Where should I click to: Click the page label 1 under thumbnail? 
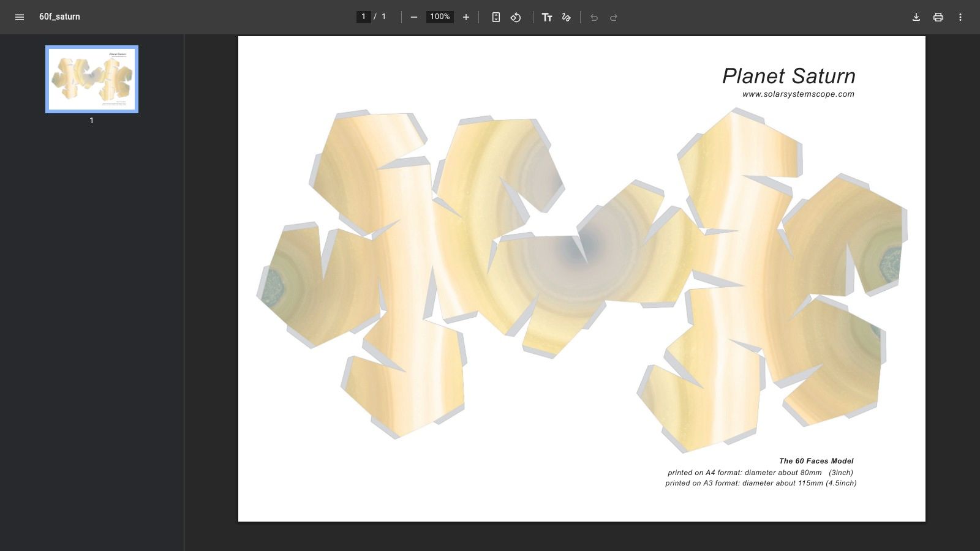coord(92,121)
